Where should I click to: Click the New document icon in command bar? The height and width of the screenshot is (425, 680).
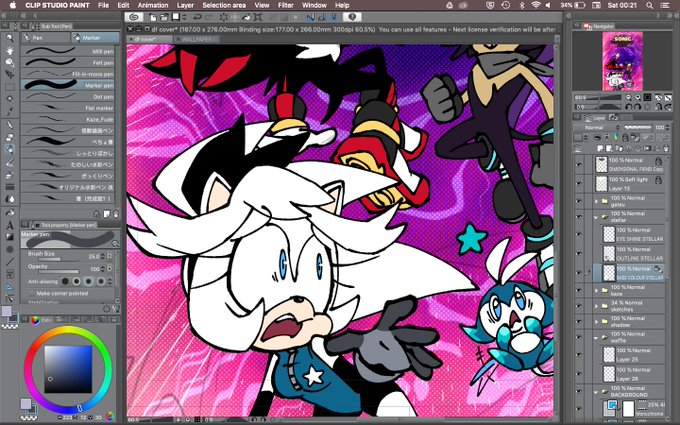(153, 17)
